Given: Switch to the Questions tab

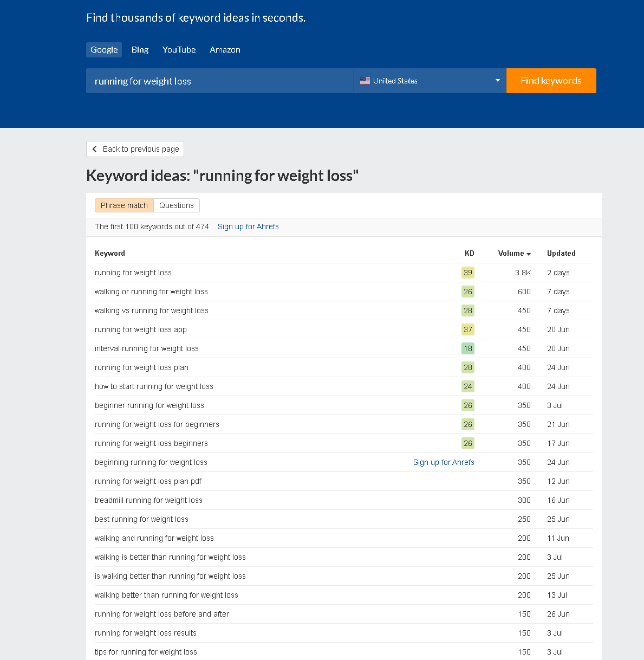Looking at the screenshot, I should (177, 205).
